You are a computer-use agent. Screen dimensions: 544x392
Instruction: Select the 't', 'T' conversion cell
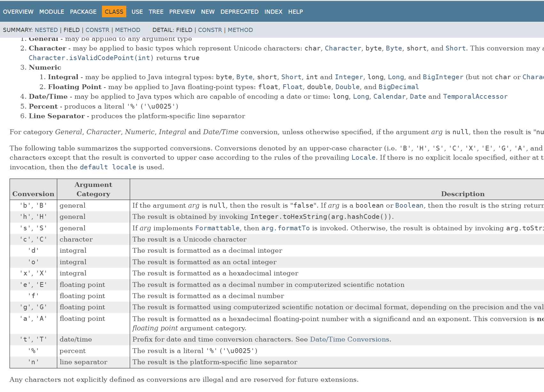pyautogui.click(x=33, y=339)
